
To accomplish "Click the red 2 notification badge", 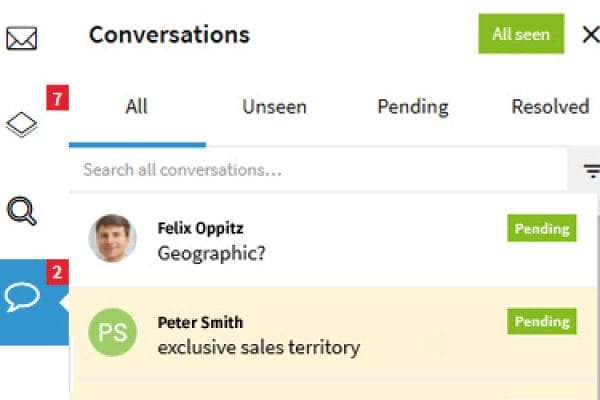I will [x=57, y=271].
